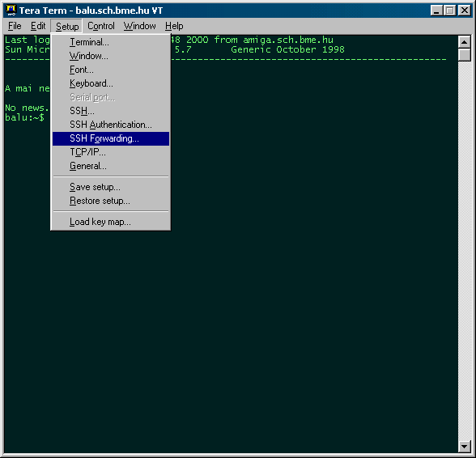Viewport: 476px width, 458px height.
Task: Click Save setup... menu item
Action: (111, 187)
